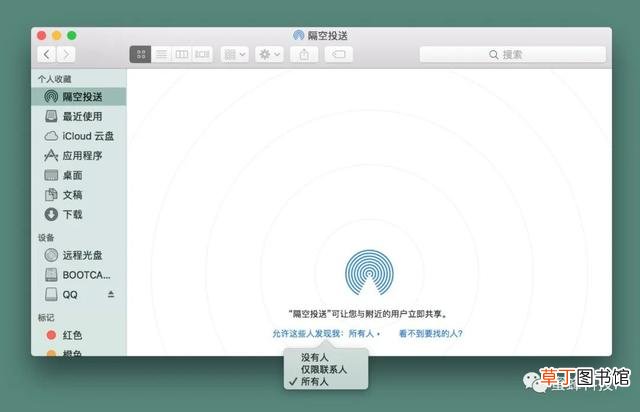The image size is (640, 412).
Task: Click the 个人收藏 sidebar section header
Action: pos(55,79)
